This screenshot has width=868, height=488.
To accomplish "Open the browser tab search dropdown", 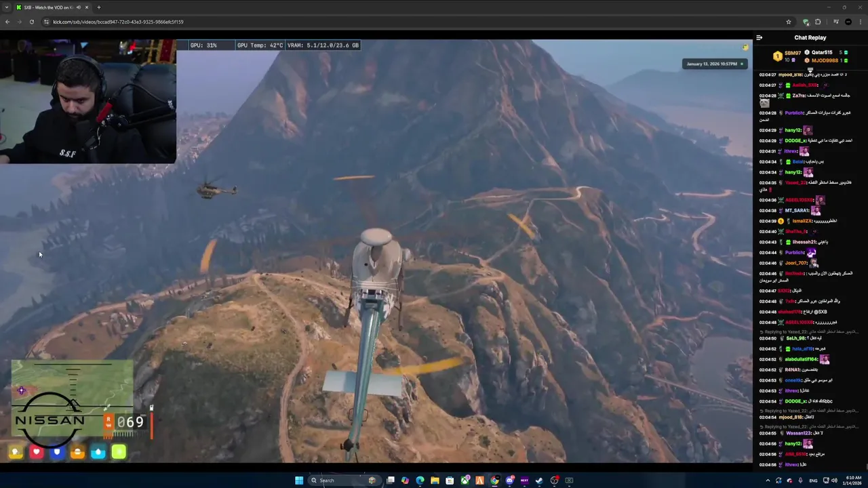I will (x=7, y=7).
